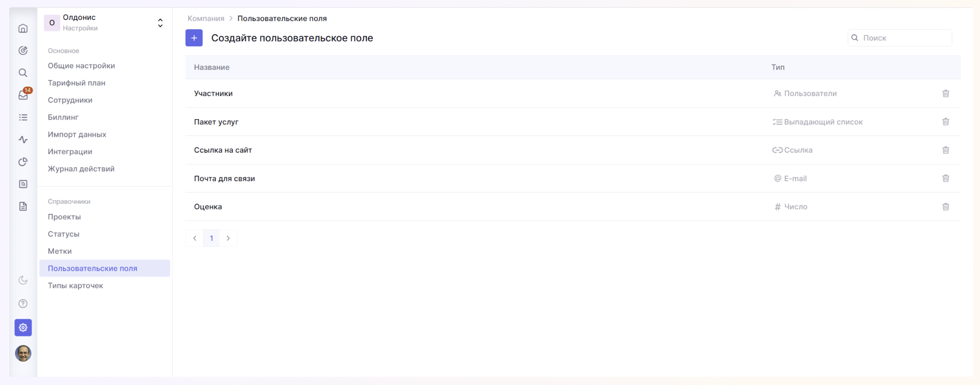The height and width of the screenshot is (385, 980).
Task: Open the inbox icon with 14 badge
Action: [x=23, y=95]
